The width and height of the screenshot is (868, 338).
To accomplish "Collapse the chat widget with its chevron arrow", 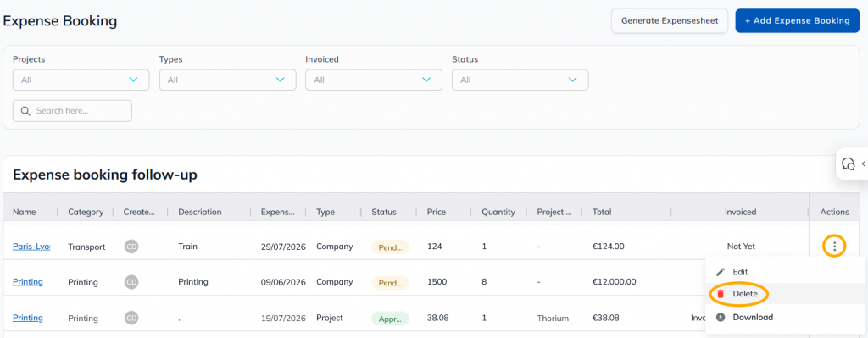I will (x=863, y=163).
